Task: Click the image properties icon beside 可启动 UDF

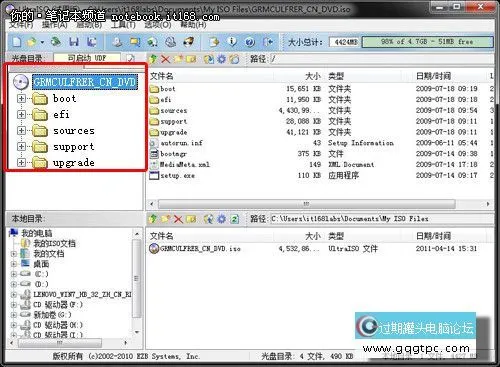Action: click(131, 59)
